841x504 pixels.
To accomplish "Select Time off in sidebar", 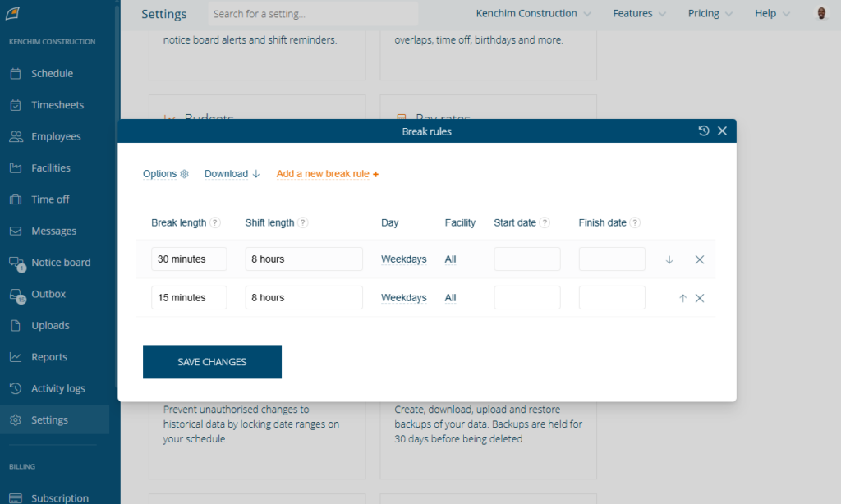I will click(50, 199).
